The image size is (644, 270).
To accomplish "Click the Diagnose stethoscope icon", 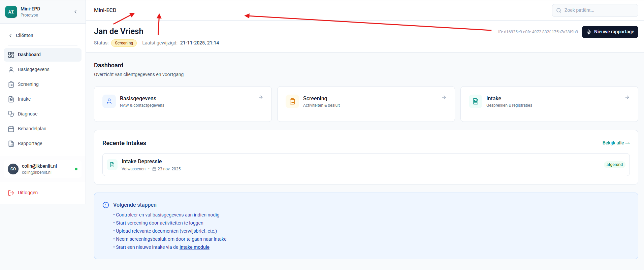I will click(x=11, y=114).
